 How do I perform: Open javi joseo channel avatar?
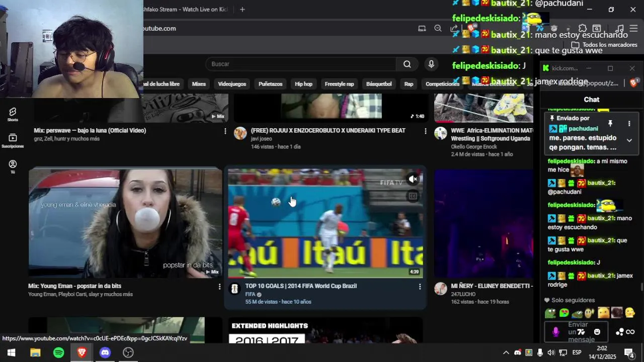point(240,133)
